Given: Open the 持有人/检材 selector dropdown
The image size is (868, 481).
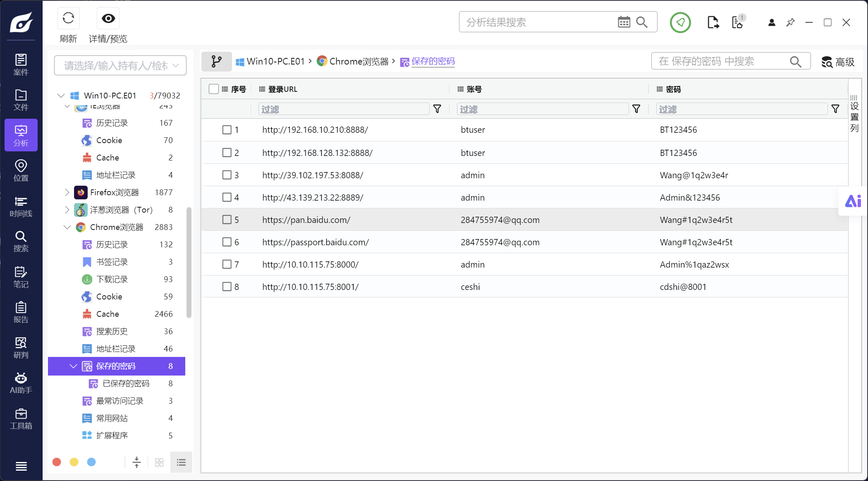Looking at the screenshot, I should point(120,65).
